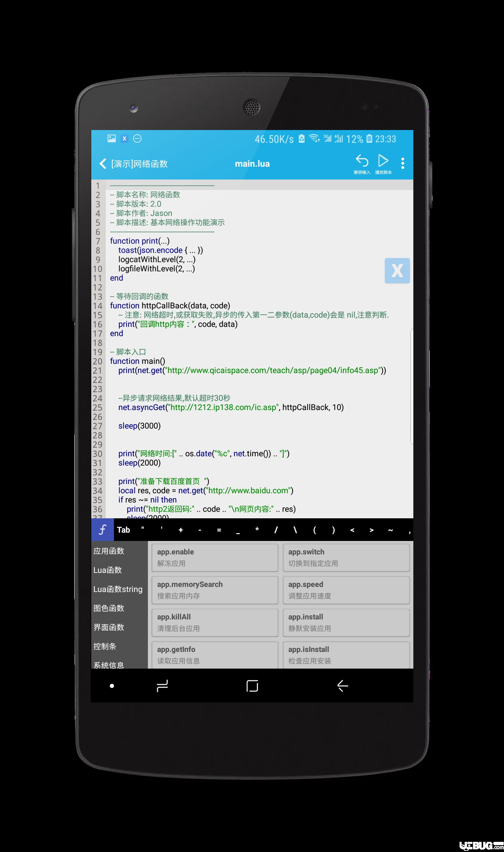This screenshot has height=852, width=504.
Task: Insert asterisk from symbol bar
Action: pos(257,529)
